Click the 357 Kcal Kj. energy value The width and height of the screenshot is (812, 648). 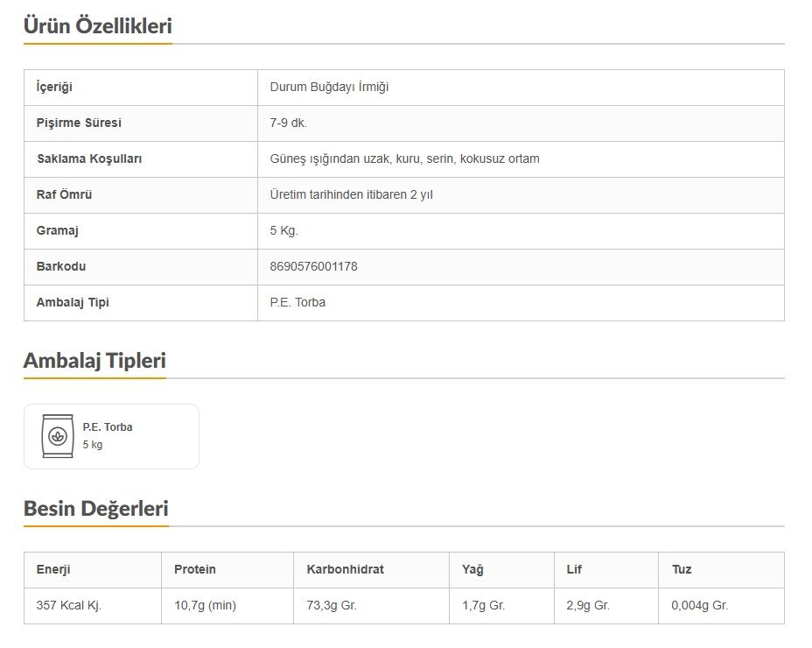click(68, 605)
